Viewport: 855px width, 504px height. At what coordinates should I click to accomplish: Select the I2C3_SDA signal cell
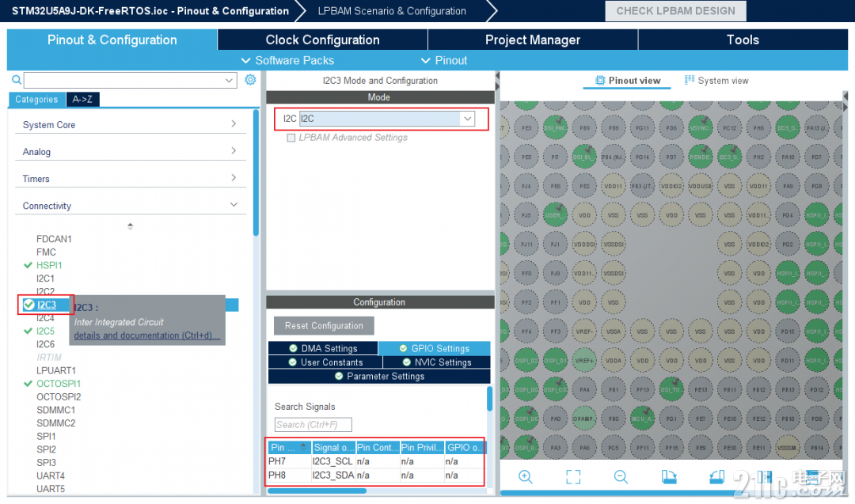tap(333, 476)
